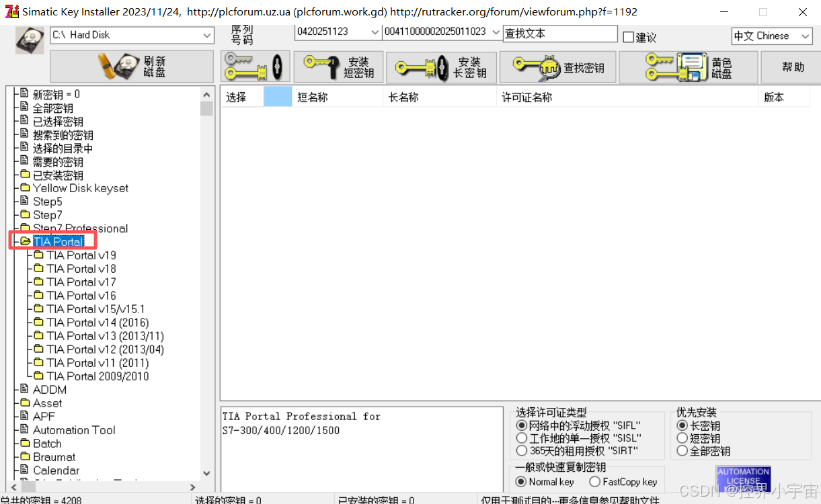821x504 pixels.
Task: Click the 查找文本 search text field
Action: (560, 34)
